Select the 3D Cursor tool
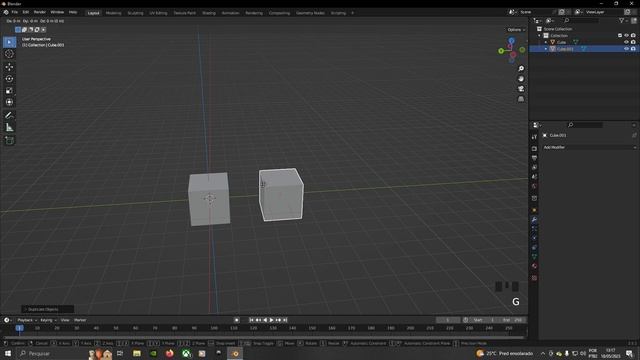The image size is (640, 360). (9, 54)
